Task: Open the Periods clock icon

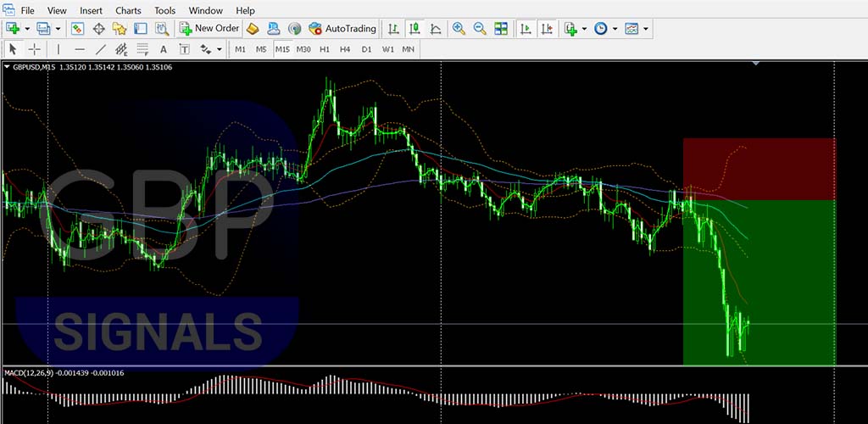Action: point(601,28)
